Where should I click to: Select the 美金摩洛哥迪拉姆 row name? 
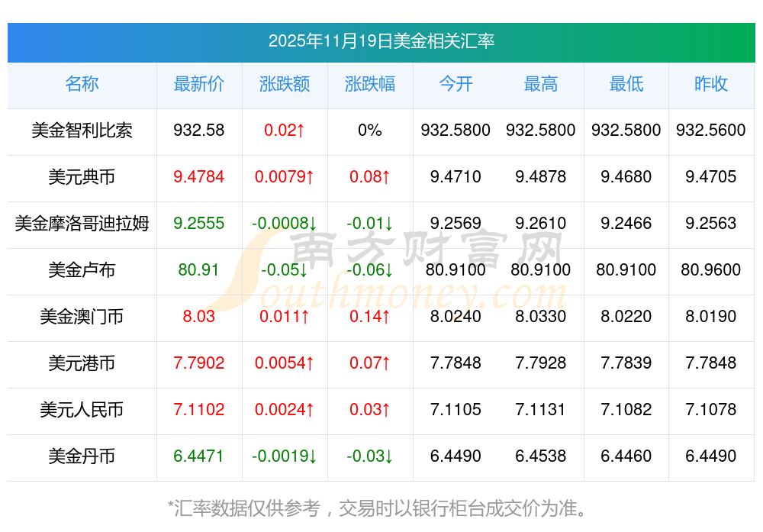click(x=82, y=224)
